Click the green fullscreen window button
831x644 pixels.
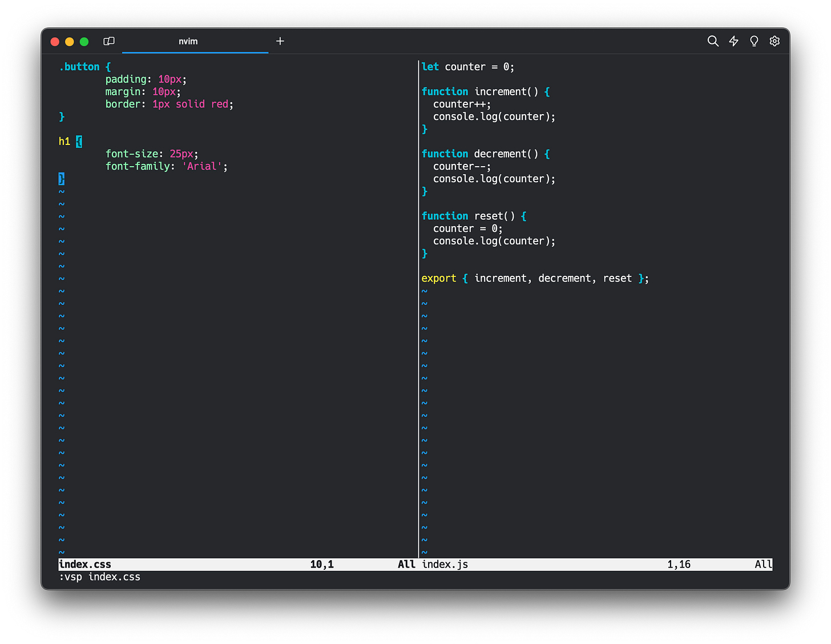(84, 42)
